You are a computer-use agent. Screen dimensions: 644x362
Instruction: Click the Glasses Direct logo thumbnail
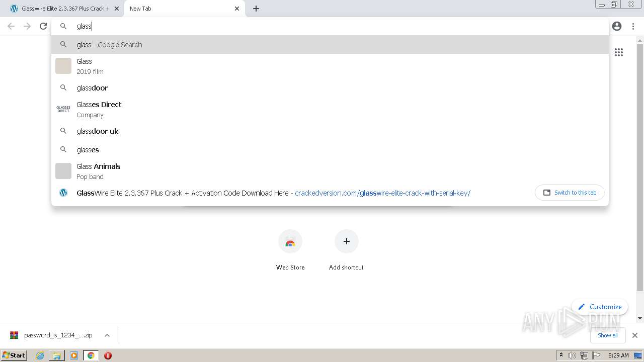(63, 109)
